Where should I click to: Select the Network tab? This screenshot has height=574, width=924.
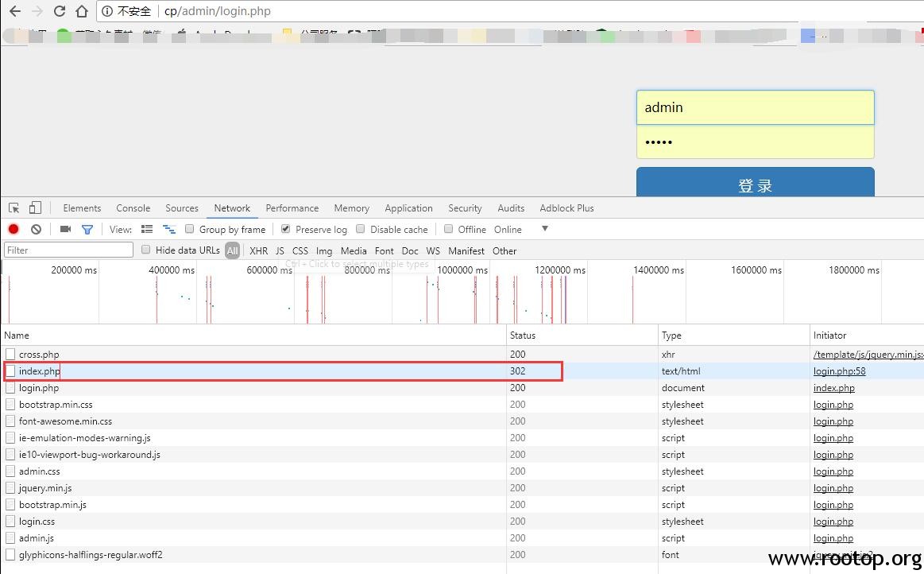tap(232, 208)
